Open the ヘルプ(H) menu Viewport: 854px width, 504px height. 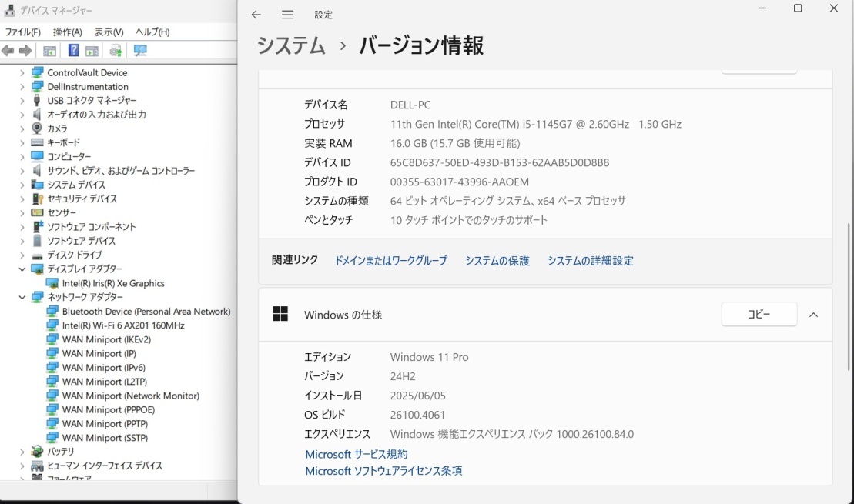point(152,32)
